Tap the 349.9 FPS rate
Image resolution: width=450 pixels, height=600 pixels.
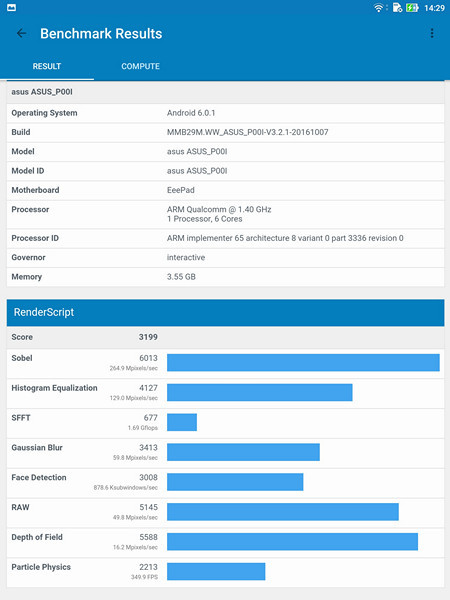point(144,577)
